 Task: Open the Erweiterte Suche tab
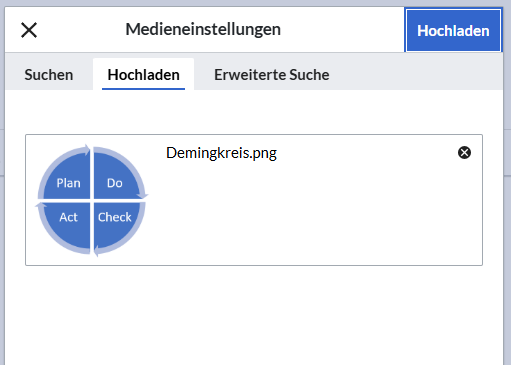(272, 75)
